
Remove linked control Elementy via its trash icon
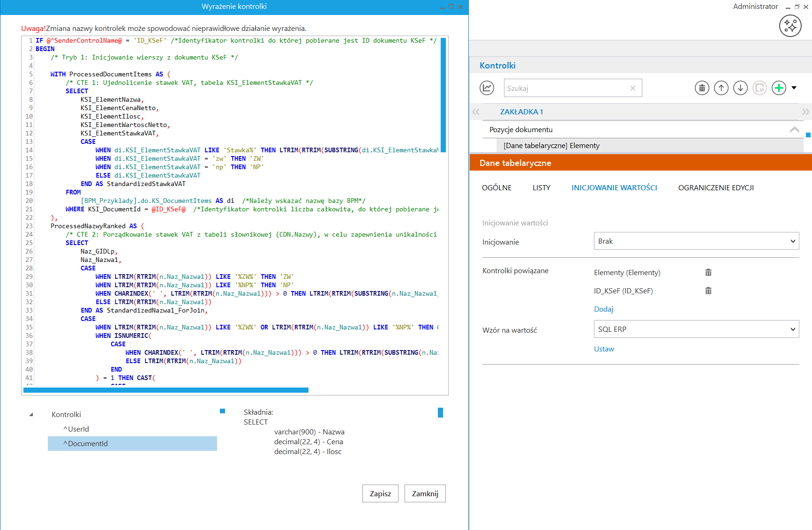tap(708, 272)
